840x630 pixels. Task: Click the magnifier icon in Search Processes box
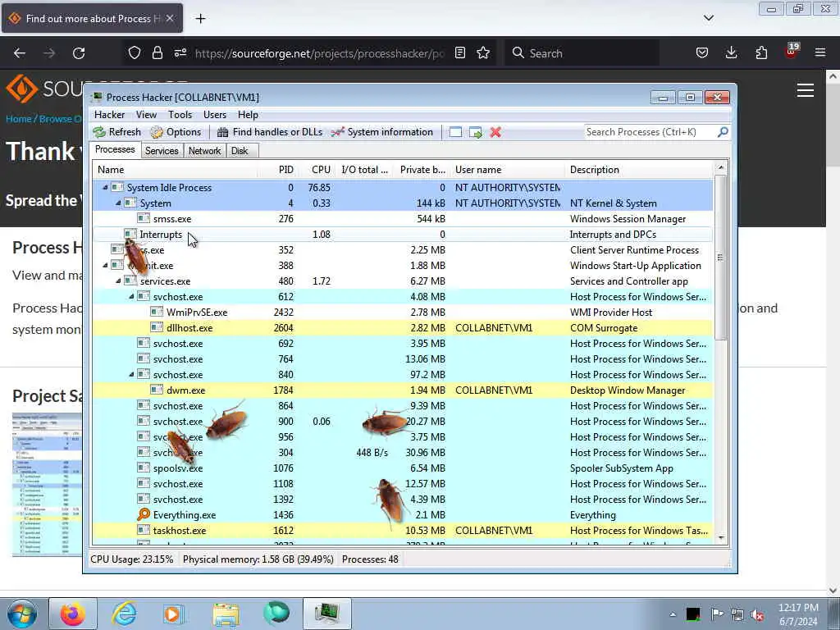723,132
